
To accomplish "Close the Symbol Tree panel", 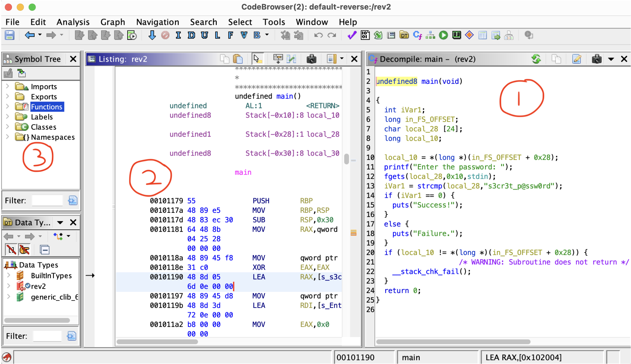I will (x=73, y=59).
